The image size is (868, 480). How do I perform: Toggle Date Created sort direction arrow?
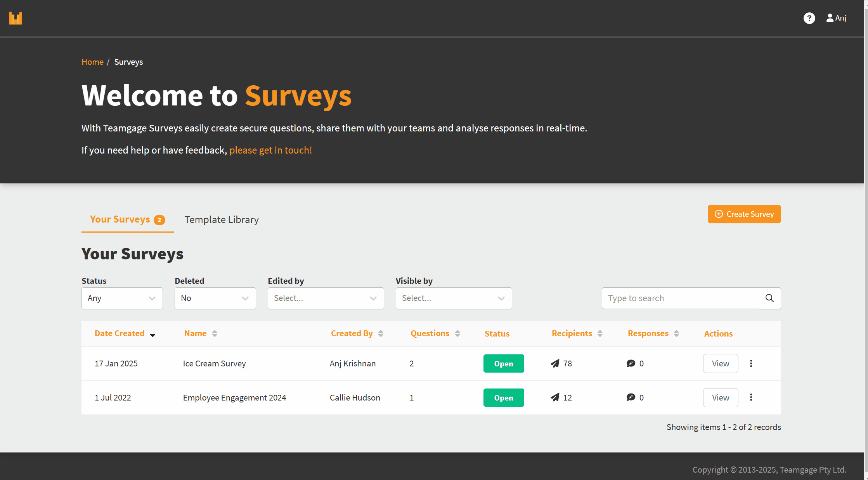(152, 335)
